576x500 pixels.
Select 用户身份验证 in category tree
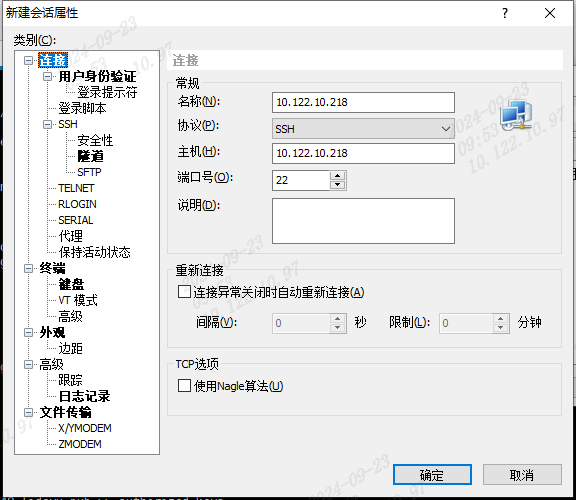click(x=97, y=76)
